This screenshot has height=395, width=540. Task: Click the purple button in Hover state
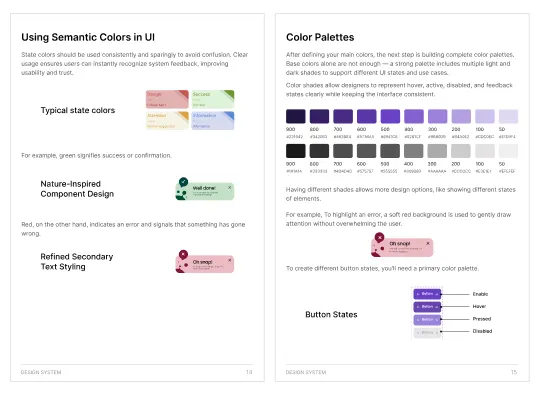pyautogui.click(x=427, y=306)
